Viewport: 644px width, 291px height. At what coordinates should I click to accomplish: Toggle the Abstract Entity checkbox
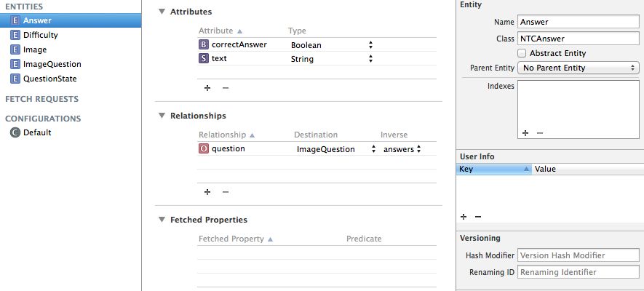522,53
